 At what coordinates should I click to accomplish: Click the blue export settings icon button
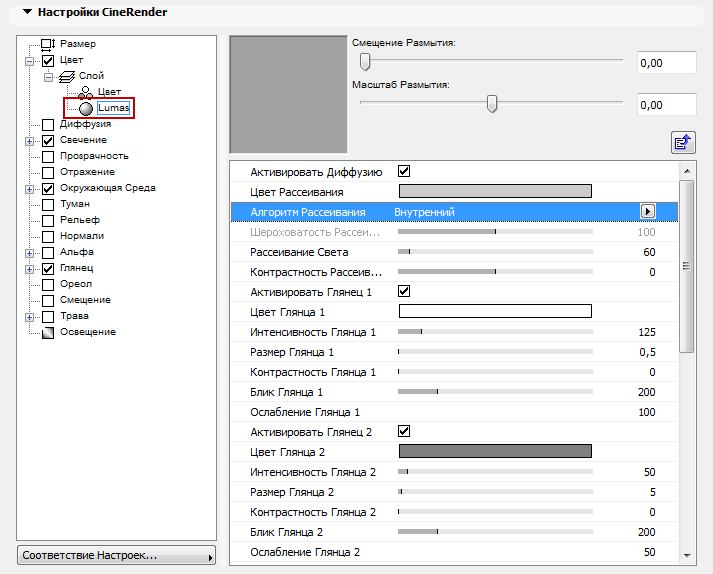pos(683,142)
